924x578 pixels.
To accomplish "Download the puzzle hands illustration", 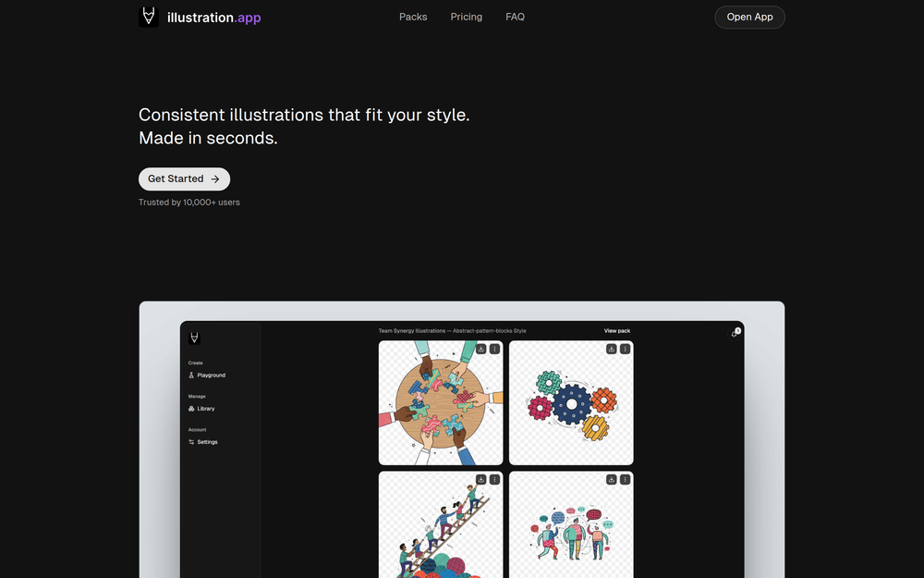I will [x=480, y=350].
